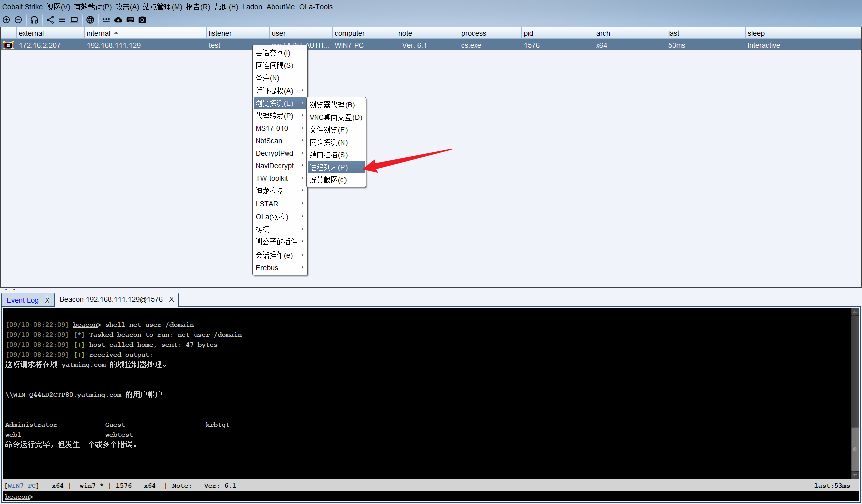Close the Beacon 192.168.111.129@1576 tab
Viewport: 862px width, 504px height.
pos(171,299)
